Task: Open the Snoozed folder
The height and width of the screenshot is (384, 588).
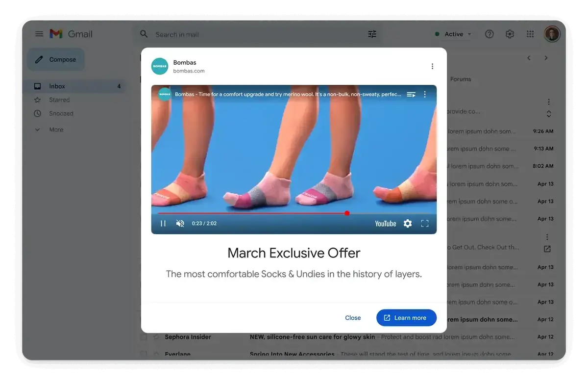Action: (x=61, y=113)
